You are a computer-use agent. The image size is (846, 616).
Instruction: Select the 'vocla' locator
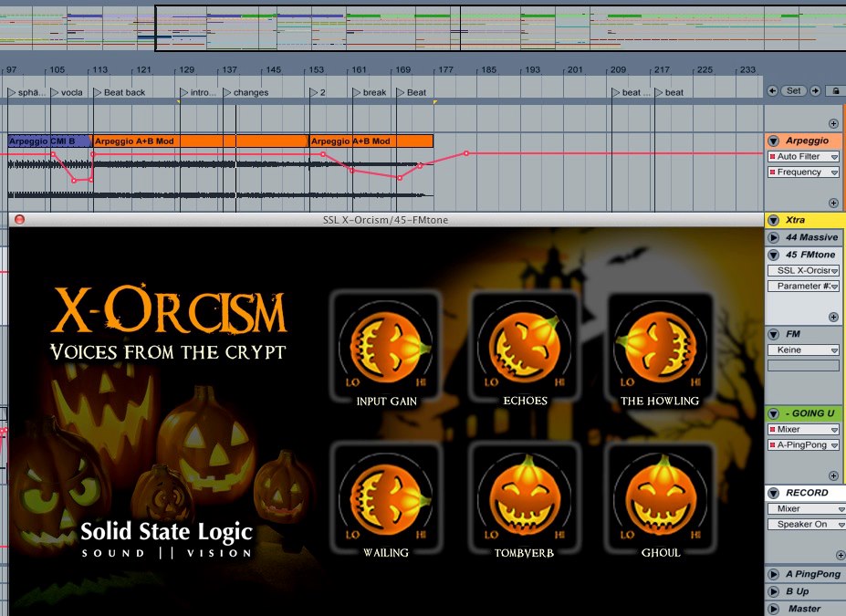pos(67,92)
